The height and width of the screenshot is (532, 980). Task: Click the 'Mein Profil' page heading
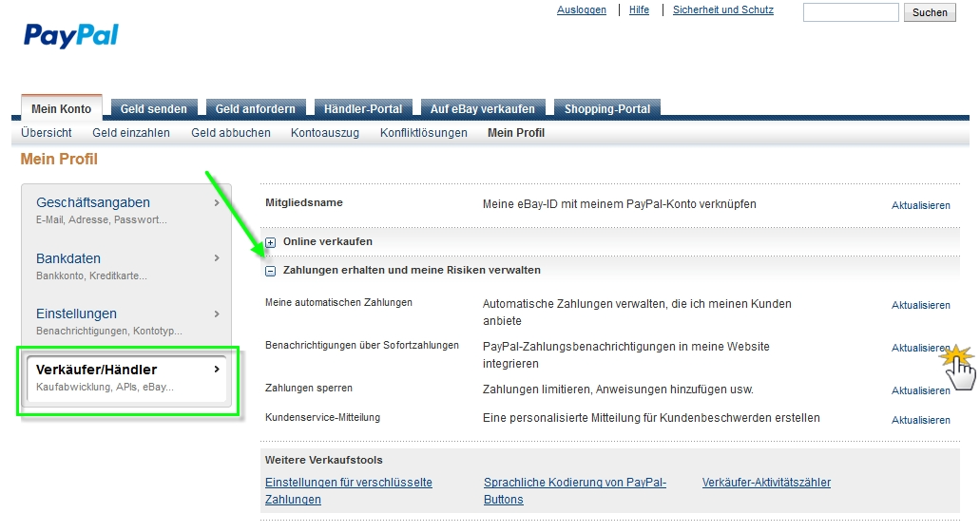pyautogui.click(x=59, y=160)
